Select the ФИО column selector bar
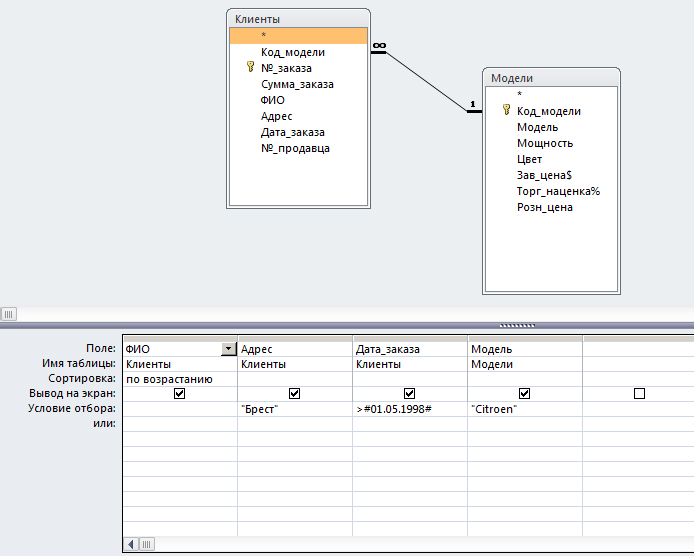 (180, 339)
